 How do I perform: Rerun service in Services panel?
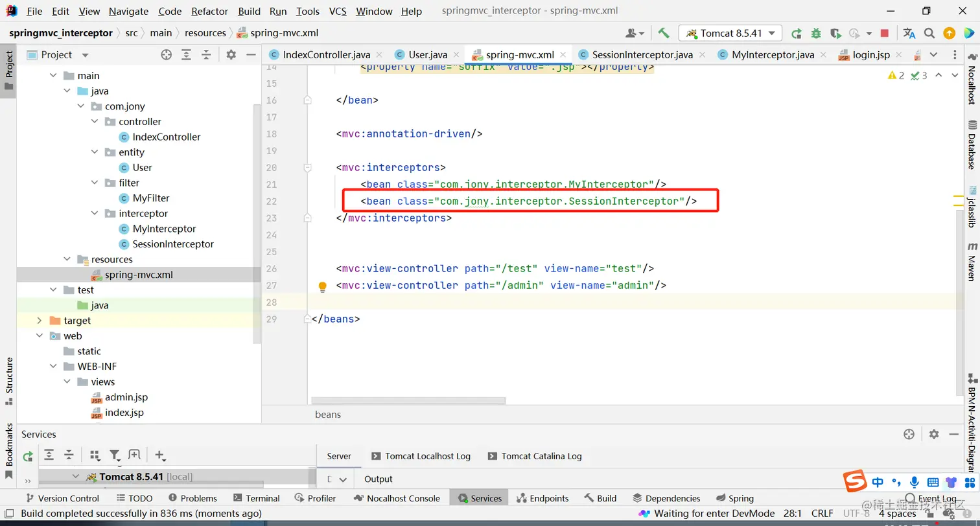tap(28, 456)
